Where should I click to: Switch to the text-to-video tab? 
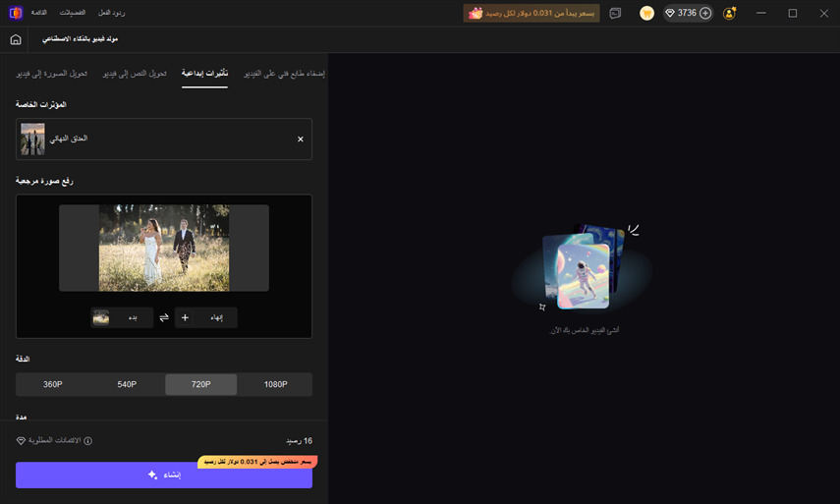135,74
